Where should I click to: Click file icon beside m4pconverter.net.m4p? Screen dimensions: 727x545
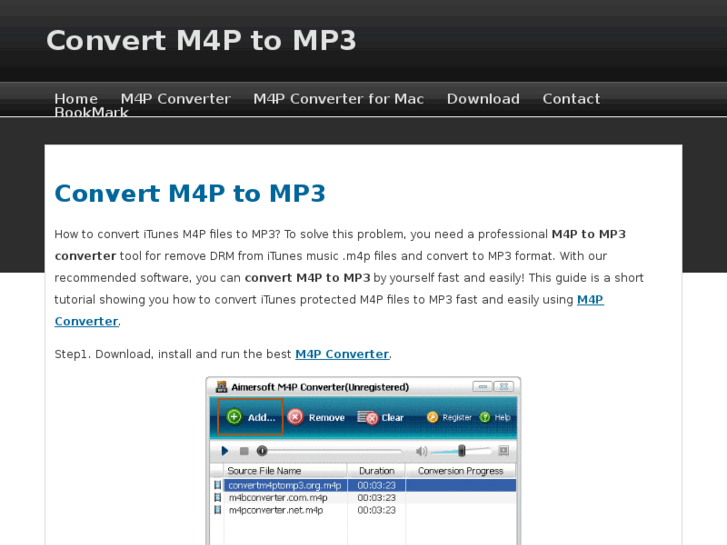[217, 510]
